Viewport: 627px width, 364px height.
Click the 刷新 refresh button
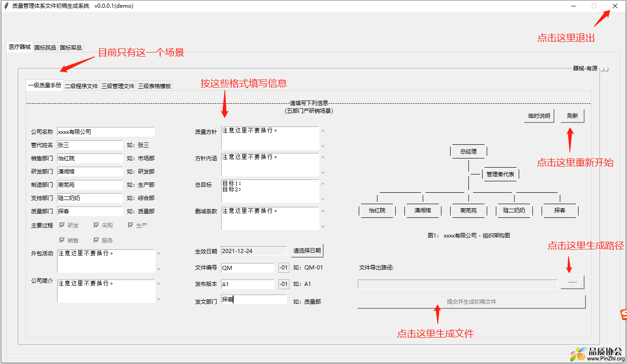coord(573,116)
